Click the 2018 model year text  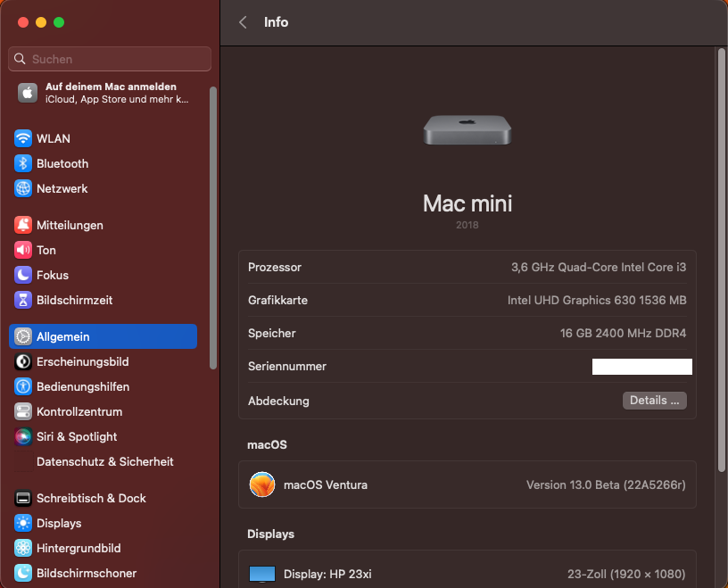(x=467, y=225)
